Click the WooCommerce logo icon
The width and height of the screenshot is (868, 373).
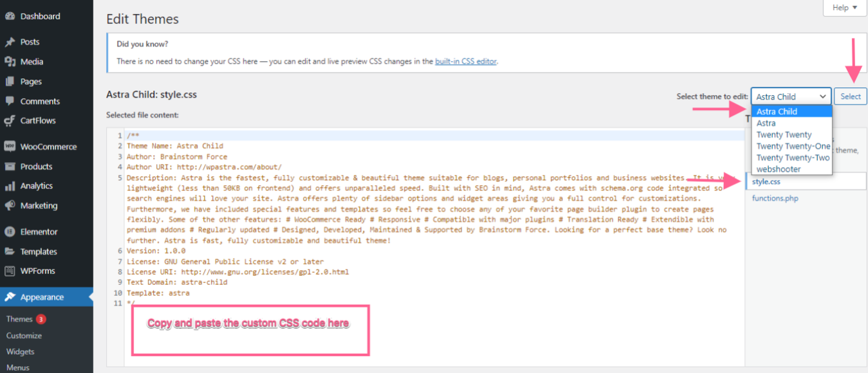[x=10, y=147]
